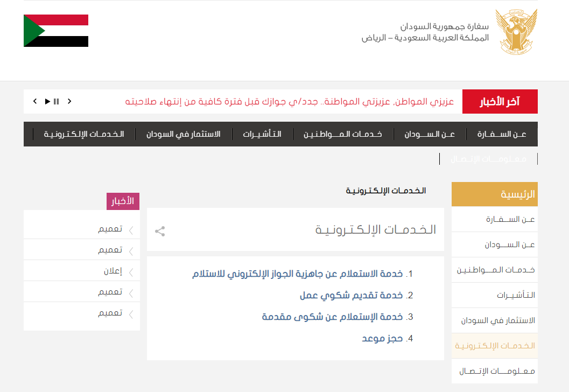Click the chevron next to إعلان news item
569x392 pixels.
131,272
